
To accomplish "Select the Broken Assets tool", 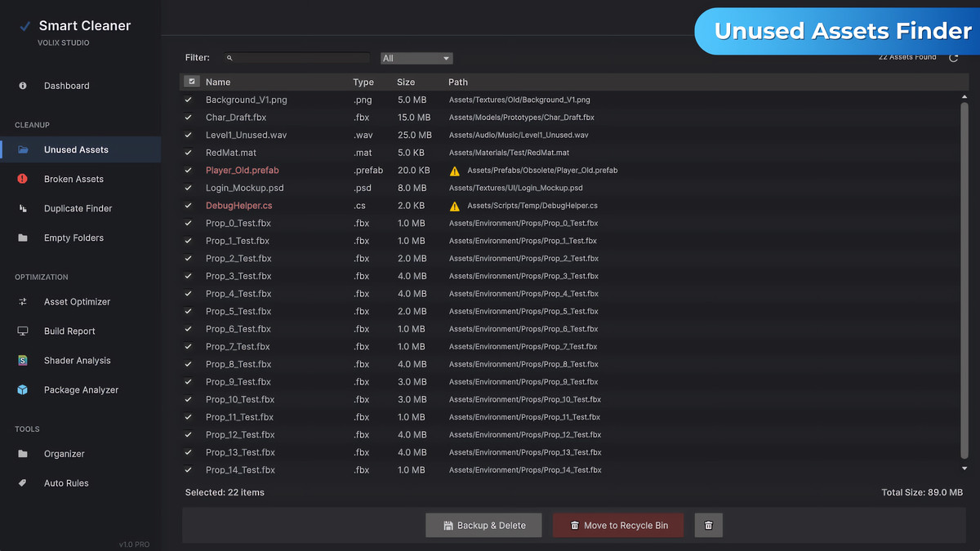I will tap(73, 179).
